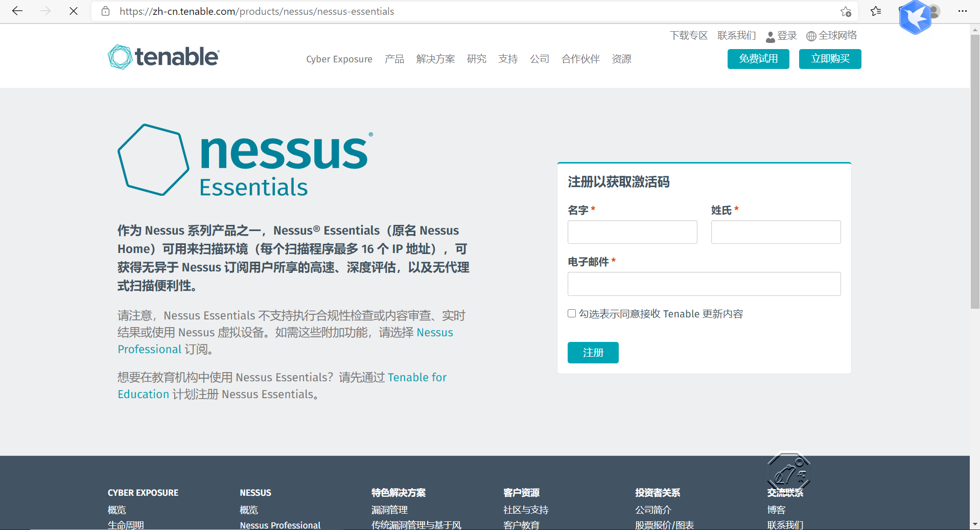
Task: Open 下载专区 downloads link
Action: pos(688,36)
